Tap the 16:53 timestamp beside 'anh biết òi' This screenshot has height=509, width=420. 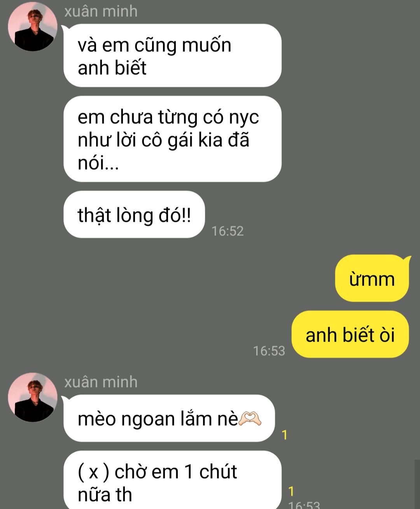click(x=269, y=351)
